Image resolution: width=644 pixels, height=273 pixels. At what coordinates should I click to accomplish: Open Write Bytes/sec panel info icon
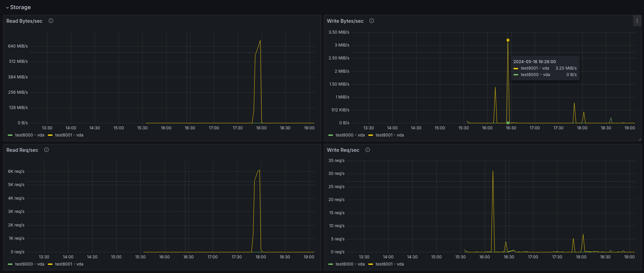pos(372,21)
